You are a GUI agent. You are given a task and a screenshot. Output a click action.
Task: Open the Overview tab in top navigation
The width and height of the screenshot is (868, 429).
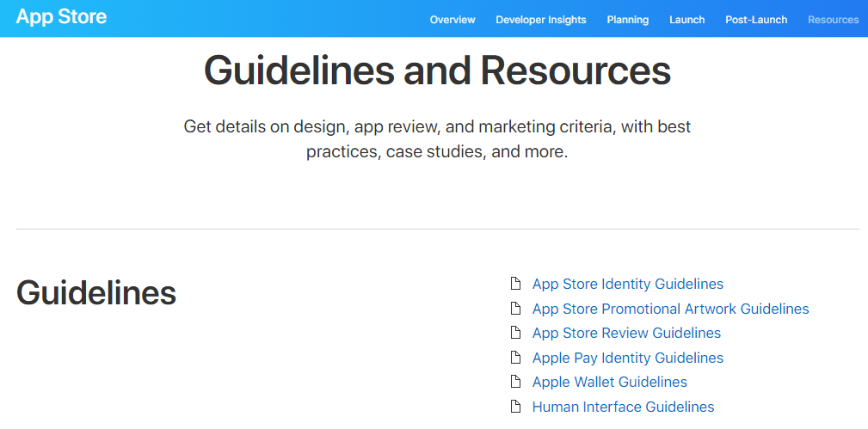click(452, 20)
